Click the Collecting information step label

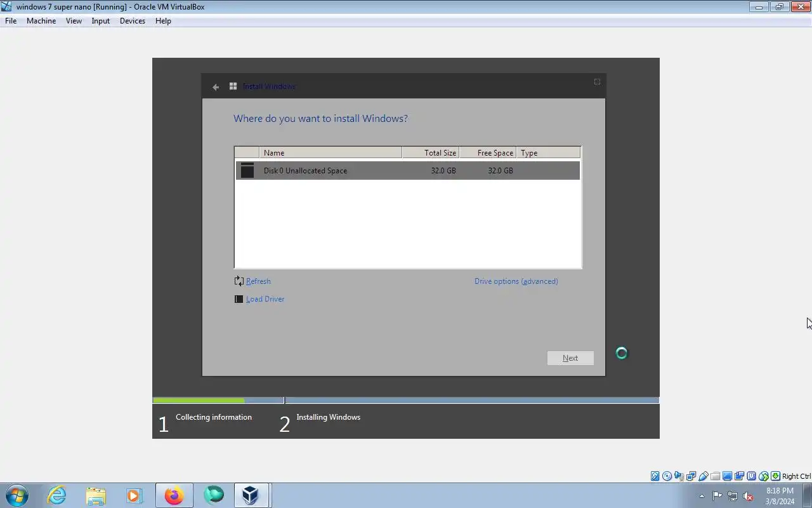point(214,417)
